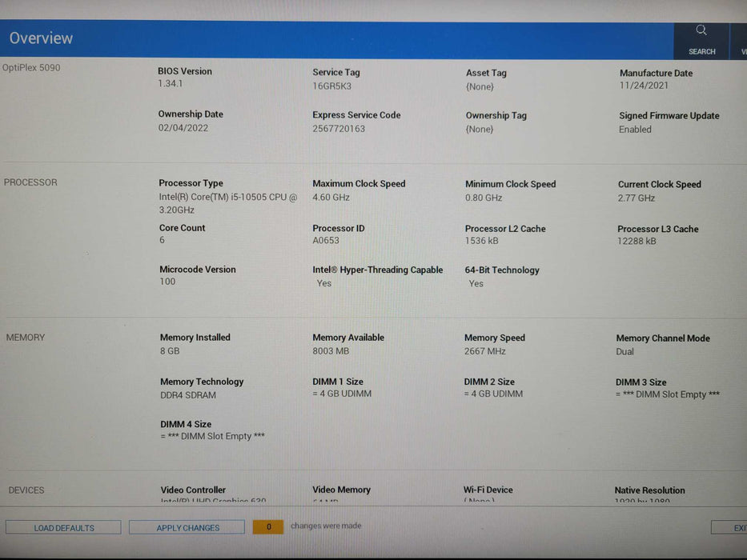747x560 pixels.
Task: Select Memory Available 8003 MB
Action: 331,351
